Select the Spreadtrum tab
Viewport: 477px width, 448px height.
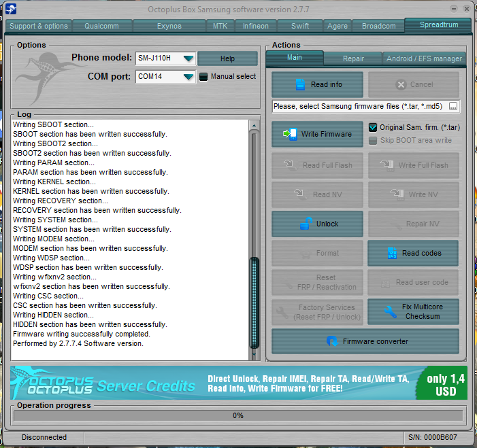click(439, 25)
